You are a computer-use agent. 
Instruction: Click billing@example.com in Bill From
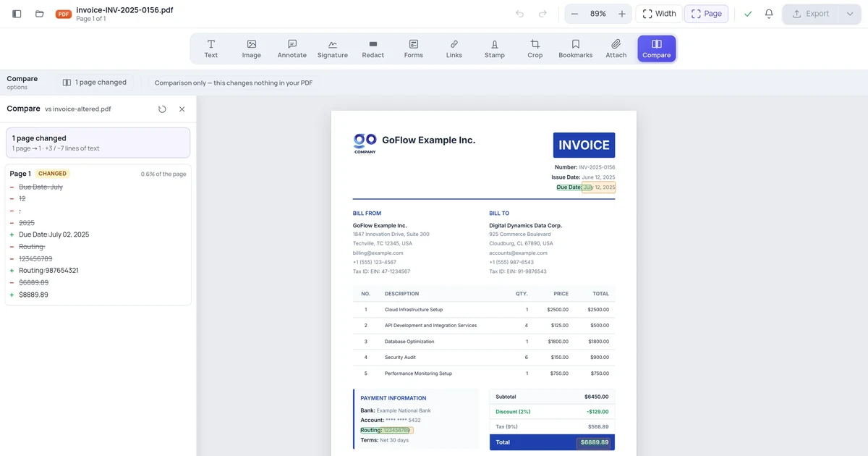tap(378, 253)
